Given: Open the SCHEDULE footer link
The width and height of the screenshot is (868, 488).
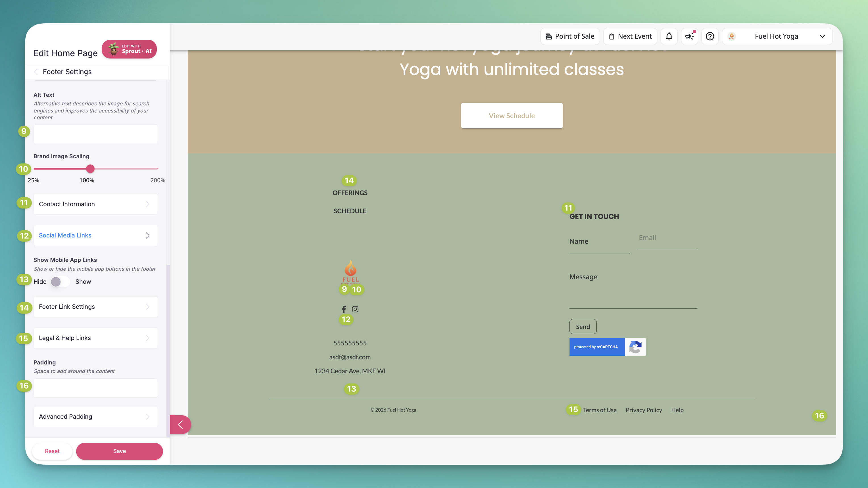Looking at the screenshot, I should 350,211.
